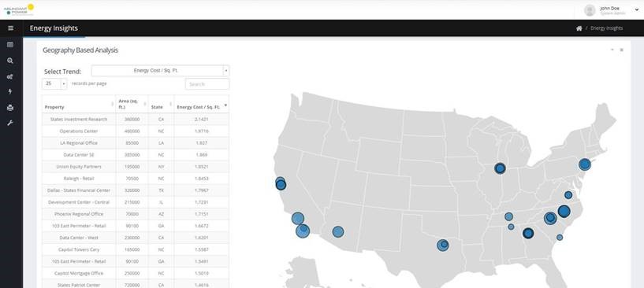
Task: Click the table Search input field
Action: pos(207,84)
